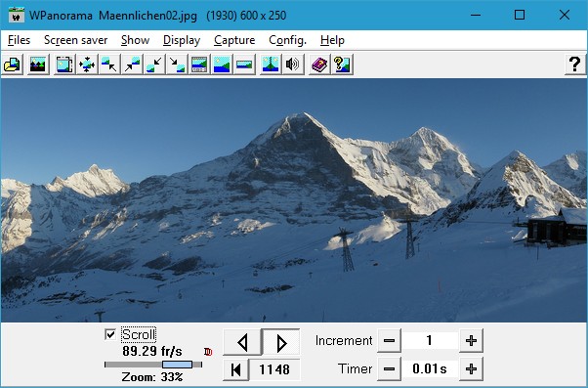The image size is (588, 388).
Task: Open a panorama file with folder icon
Action: 13,65
